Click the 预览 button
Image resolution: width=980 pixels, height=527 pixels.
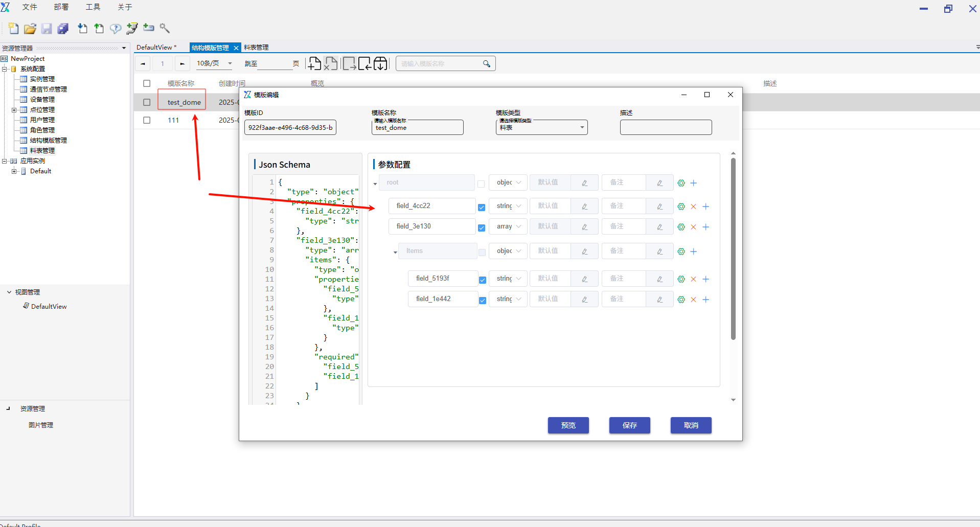[568, 425]
